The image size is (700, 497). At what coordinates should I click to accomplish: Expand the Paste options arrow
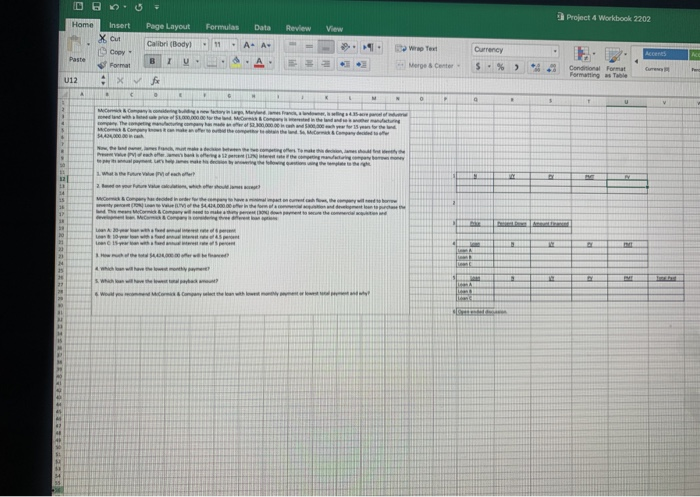click(x=88, y=45)
